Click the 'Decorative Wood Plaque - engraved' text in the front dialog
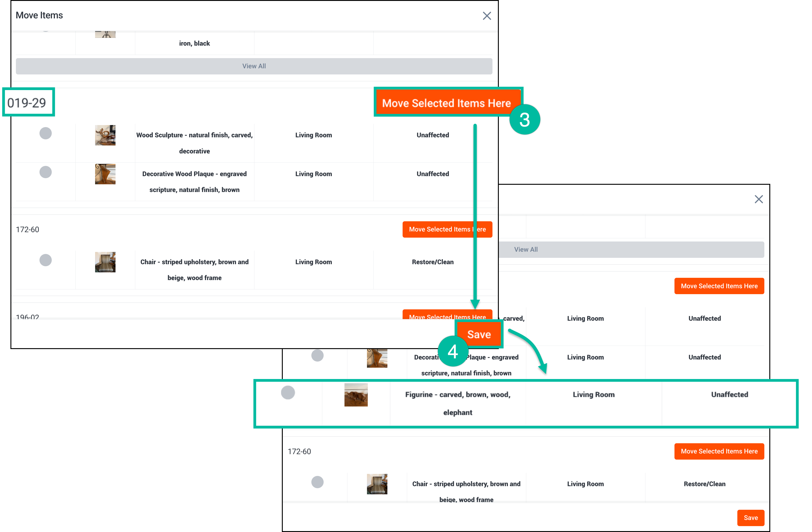This screenshot has height=532, width=812. 194,174
